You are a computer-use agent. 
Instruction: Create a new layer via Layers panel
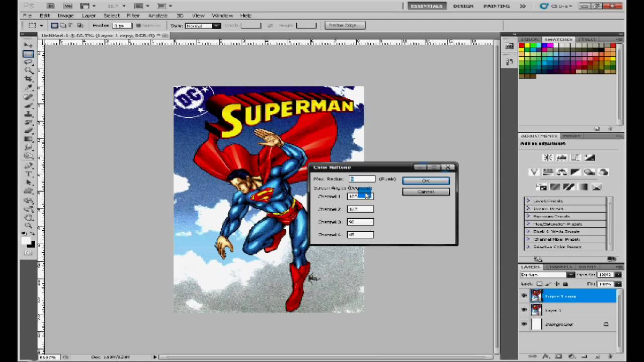(597, 356)
